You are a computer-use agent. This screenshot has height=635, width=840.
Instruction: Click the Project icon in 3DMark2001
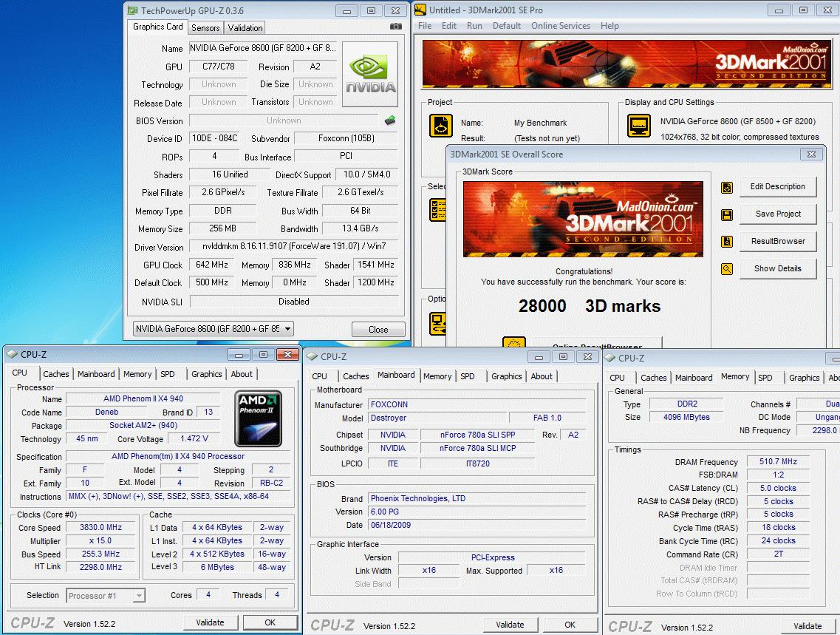[441, 126]
